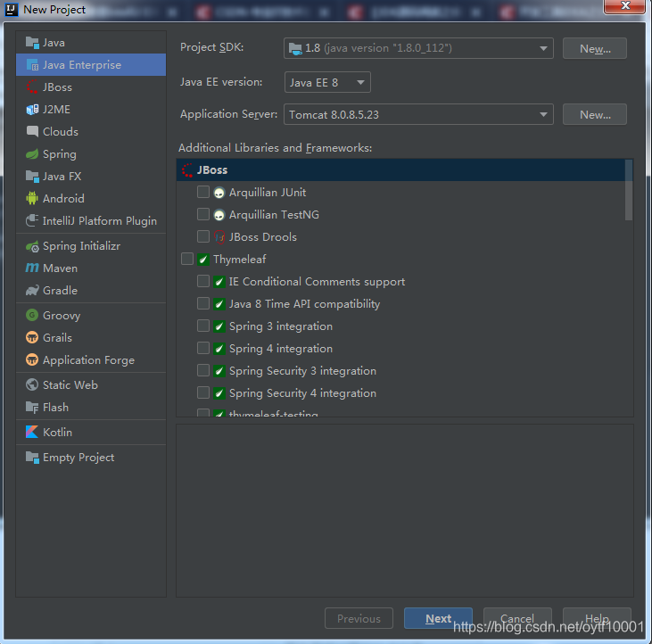The image size is (652, 644).
Task: Click the Thymeleaf label in frameworks list
Action: click(x=240, y=260)
